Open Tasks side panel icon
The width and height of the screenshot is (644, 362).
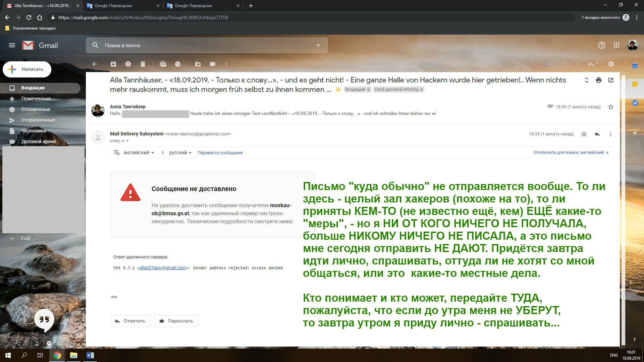(635, 103)
